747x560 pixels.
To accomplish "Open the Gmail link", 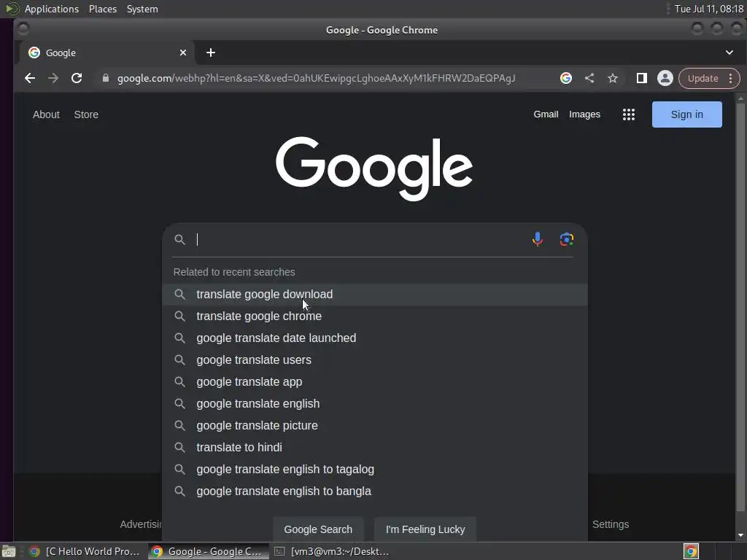I will 546,114.
